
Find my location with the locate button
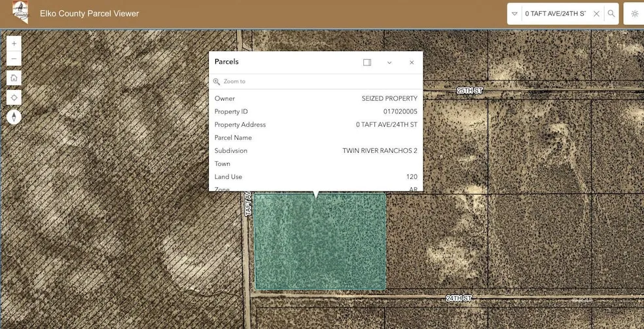[14, 98]
